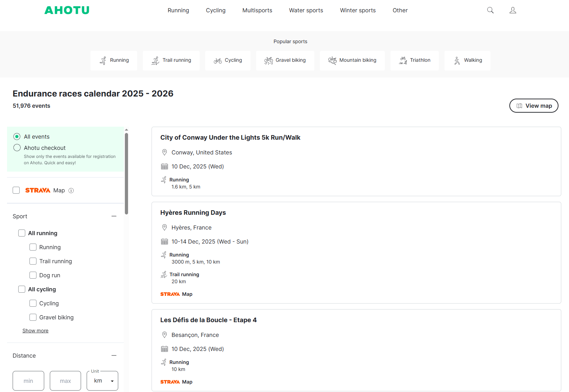This screenshot has width=569, height=392.
Task: Open the Winter sports menu
Action: [x=357, y=11]
